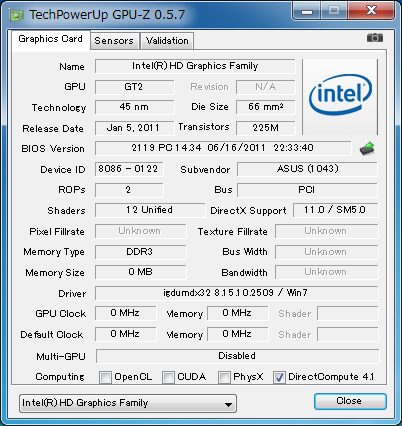Click the "Multi-GPU" label
Viewport: 402px width, 426px height.
[x=61, y=357]
